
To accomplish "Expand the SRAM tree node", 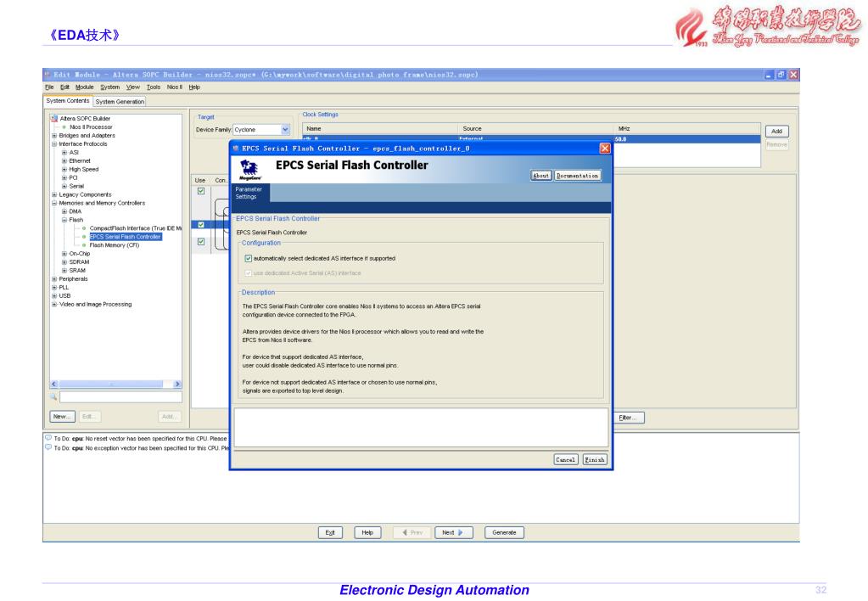I will [x=64, y=271].
